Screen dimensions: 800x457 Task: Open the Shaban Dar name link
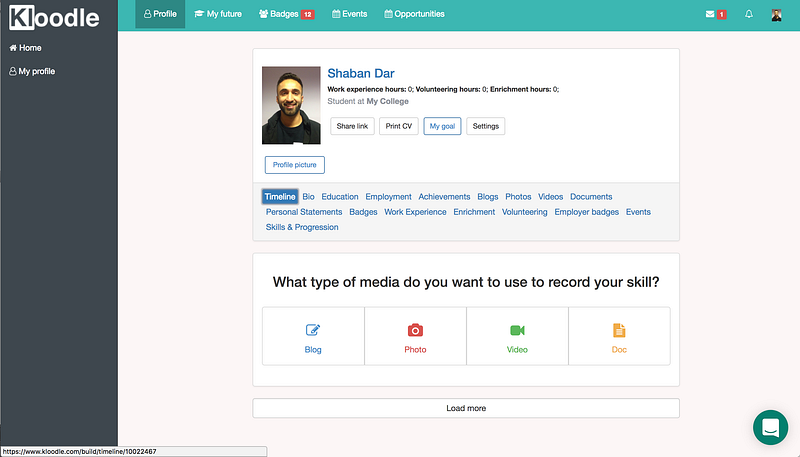pyautogui.click(x=361, y=73)
